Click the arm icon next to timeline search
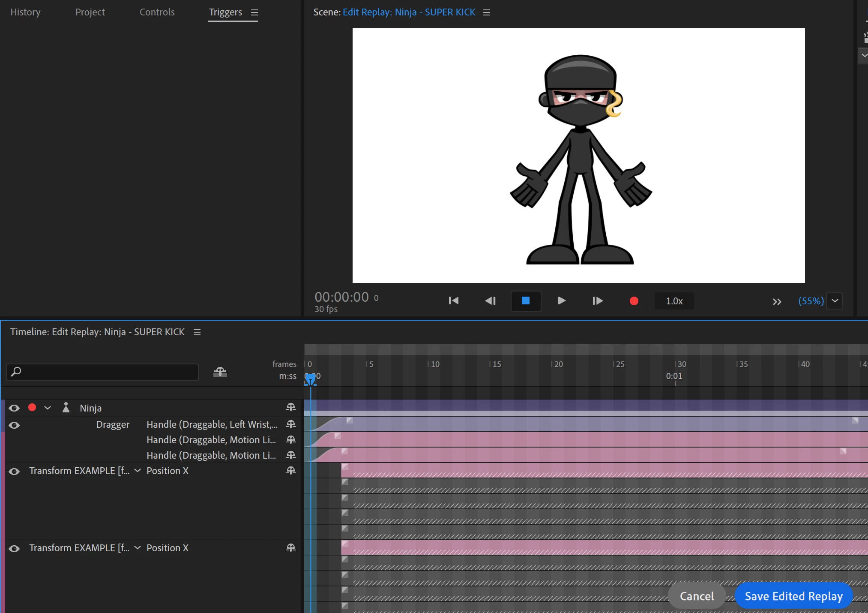The width and height of the screenshot is (868, 613). [x=220, y=372]
